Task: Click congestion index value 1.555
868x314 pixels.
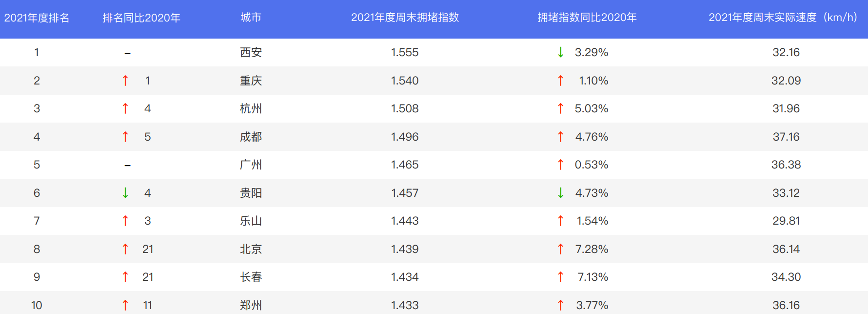Action: 405,52
